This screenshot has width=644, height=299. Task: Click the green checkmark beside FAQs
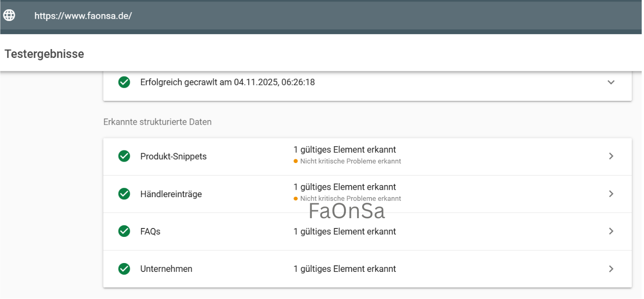tap(124, 231)
